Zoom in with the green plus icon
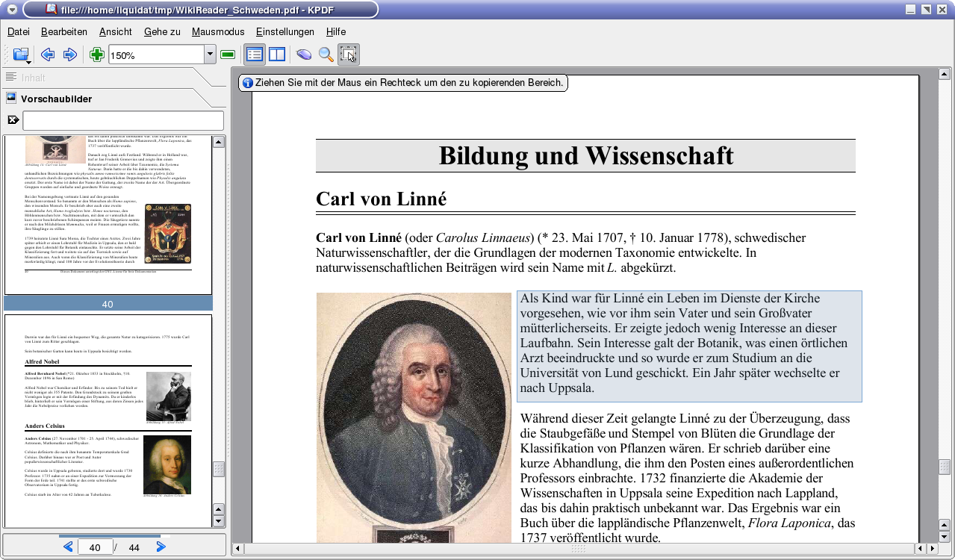955x560 pixels. 96,55
